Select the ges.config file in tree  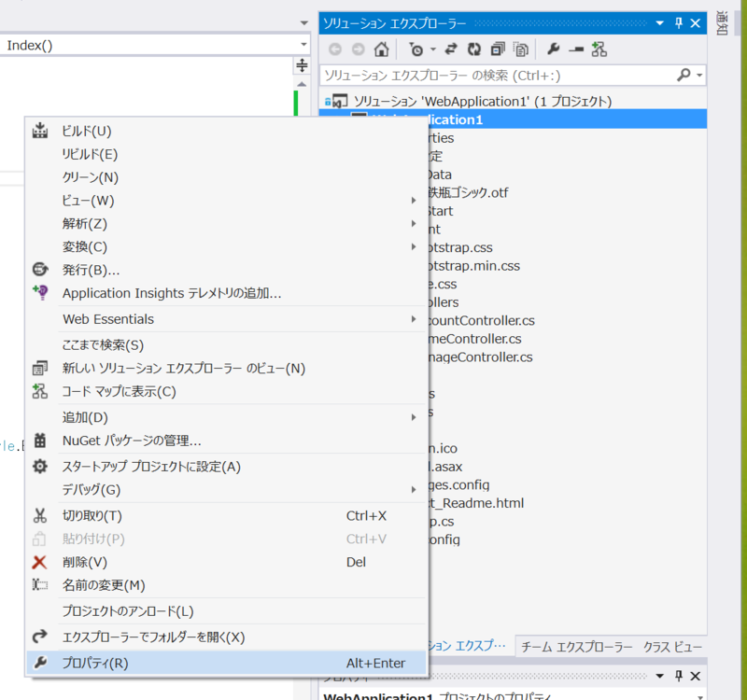pos(458,484)
